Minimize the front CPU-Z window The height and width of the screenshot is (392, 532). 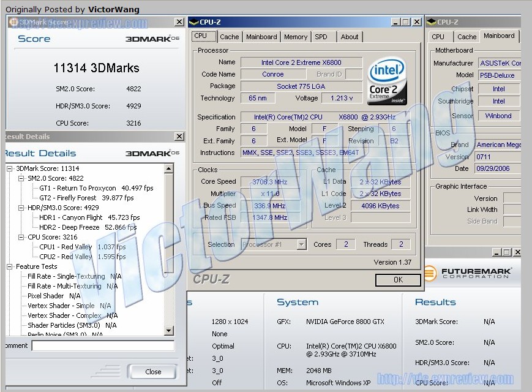pyautogui.click(x=395, y=22)
